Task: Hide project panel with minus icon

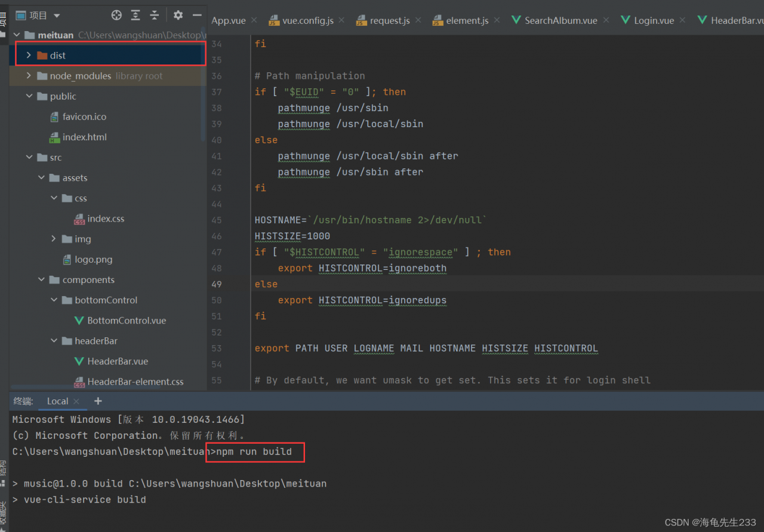Action: (197, 16)
